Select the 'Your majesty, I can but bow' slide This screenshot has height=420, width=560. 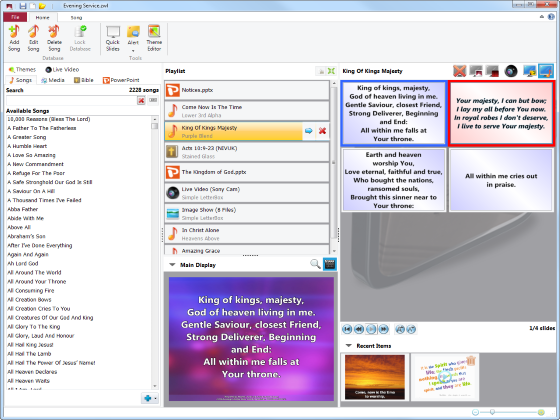[x=501, y=113]
